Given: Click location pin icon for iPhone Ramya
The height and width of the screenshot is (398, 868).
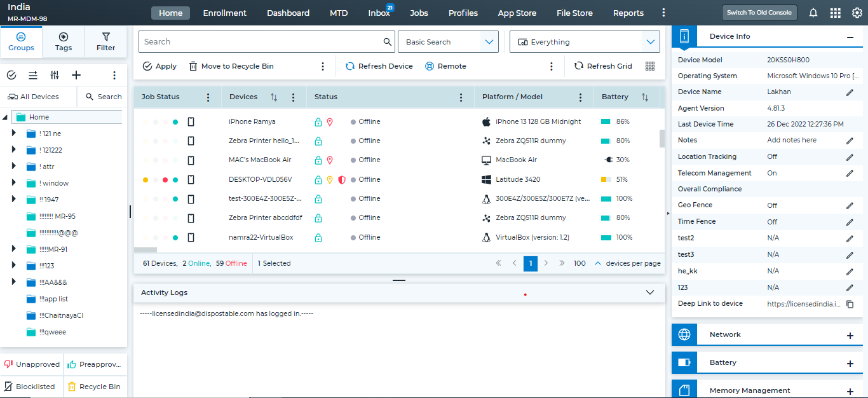Looking at the screenshot, I should (330, 122).
